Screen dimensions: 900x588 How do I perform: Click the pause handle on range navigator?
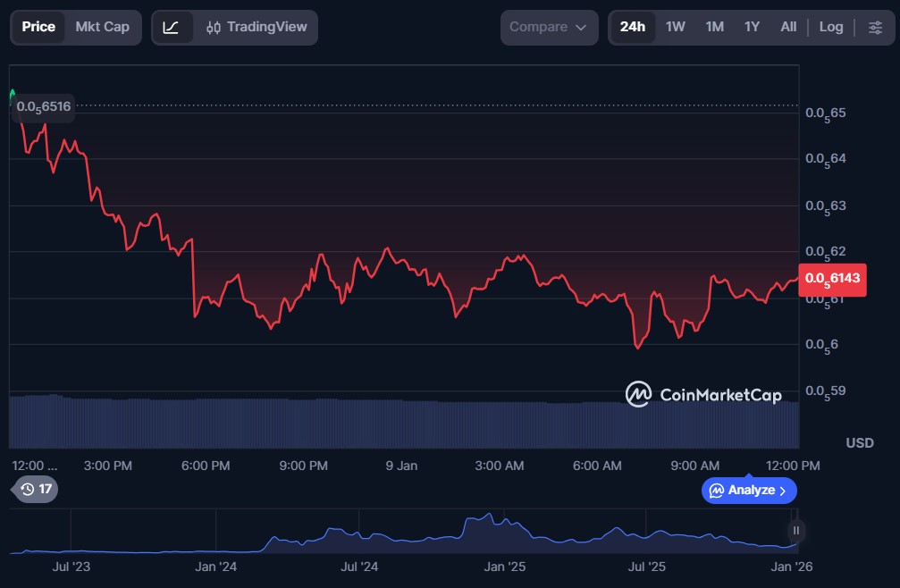click(x=795, y=531)
